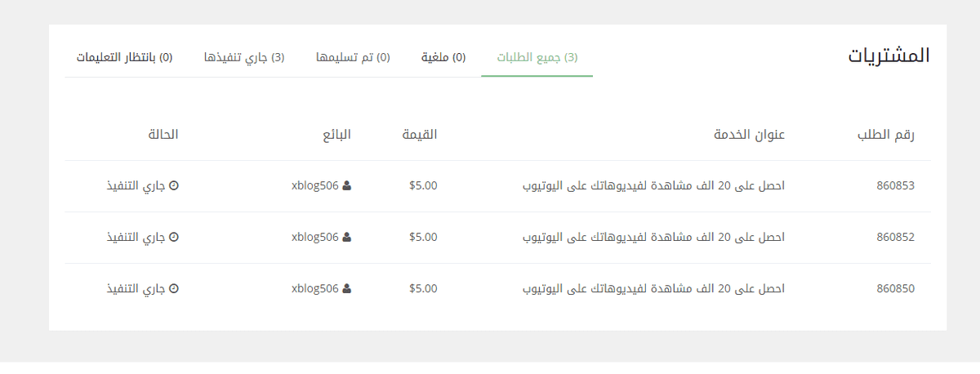Visit seller xblog506 link for order 860850
The width and height of the screenshot is (980, 374).
(x=314, y=288)
